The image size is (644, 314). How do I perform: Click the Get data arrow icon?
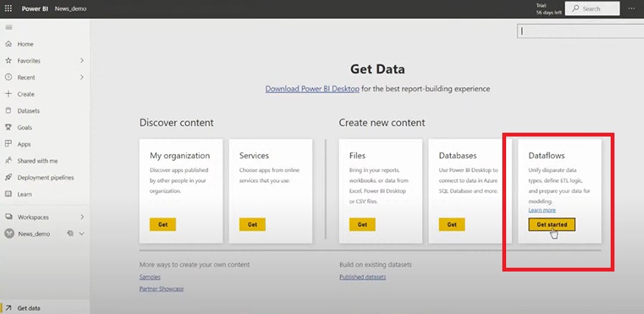pos(8,308)
